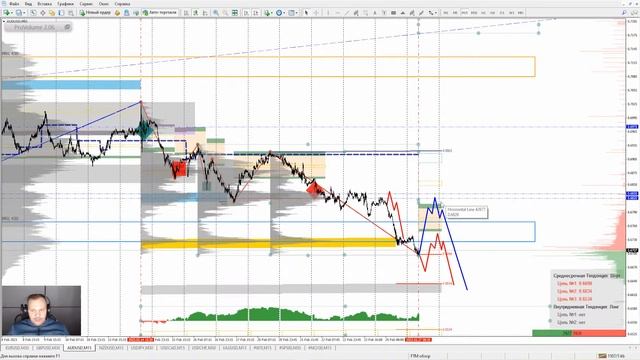This screenshot has height=360, width=640.
Task: Open the Справка menu
Action: point(122,4)
